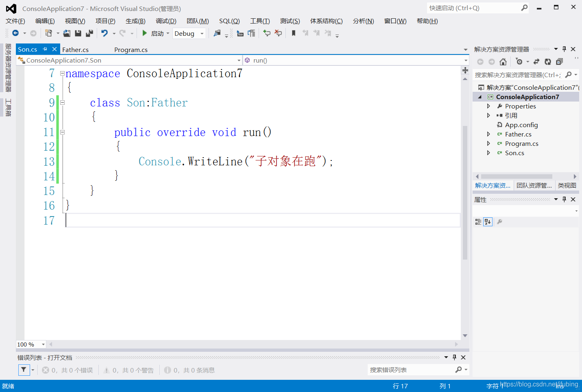The width and height of the screenshot is (582, 392).
Task: Select Son.cs in Solution Explorer tree
Action: pyautogui.click(x=514, y=153)
